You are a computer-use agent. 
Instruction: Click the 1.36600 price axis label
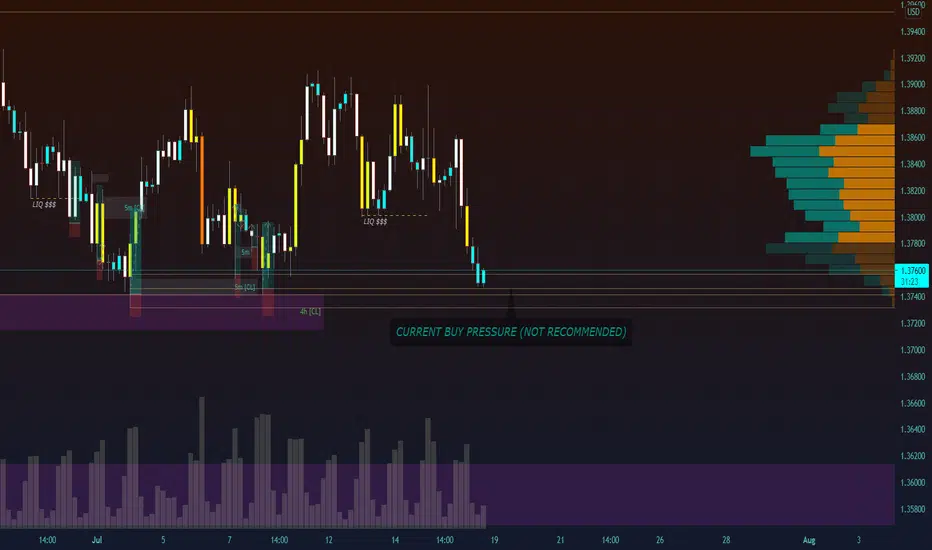coord(912,403)
